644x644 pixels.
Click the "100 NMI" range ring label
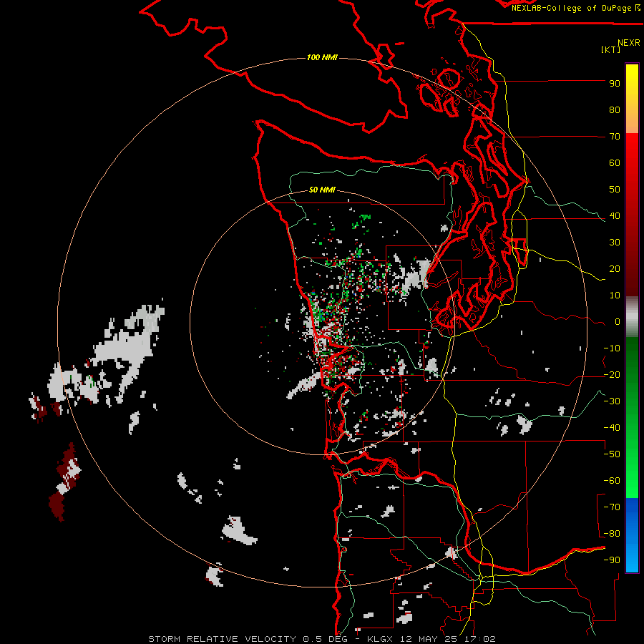pyautogui.click(x=322, y=57)
